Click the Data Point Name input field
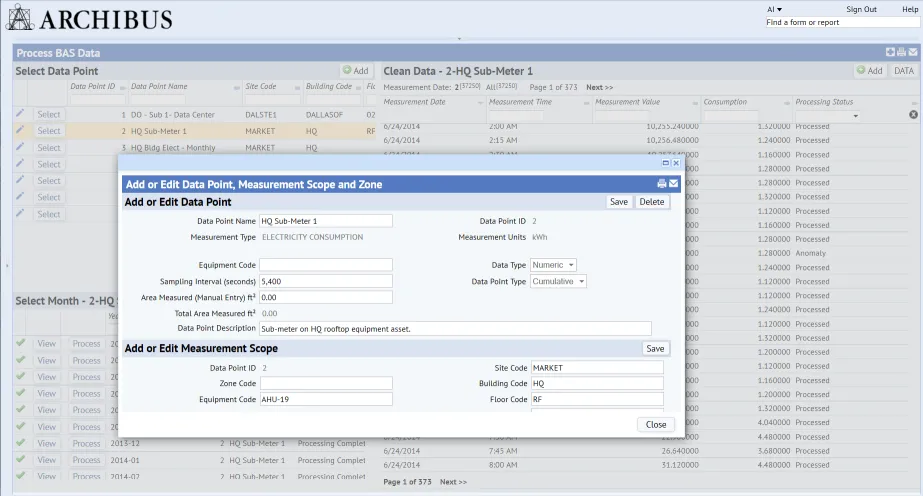The image size is (923, 496). 326,221
